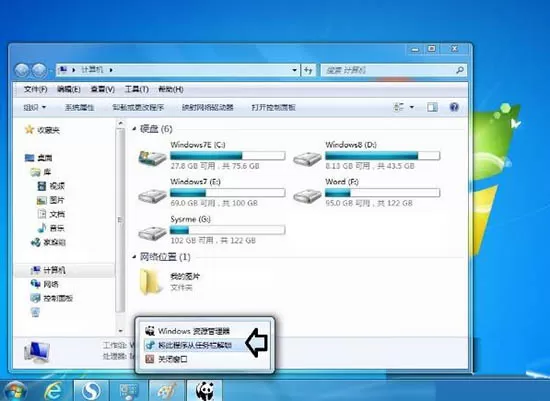Viewport: 550px width, 401px height.
Task: Click the 我的图片 folder icon
Action: tap(151, 281)
